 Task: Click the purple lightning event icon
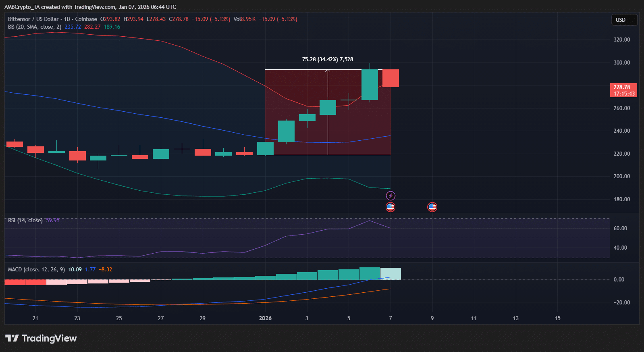tap(391, 196)
